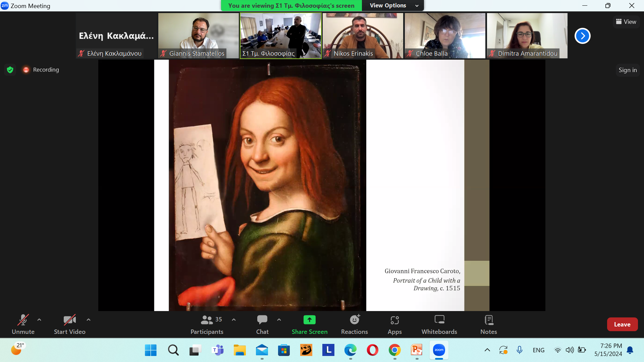
Task: Open clock showing 7:26 PM
Action: coord(608,350)
